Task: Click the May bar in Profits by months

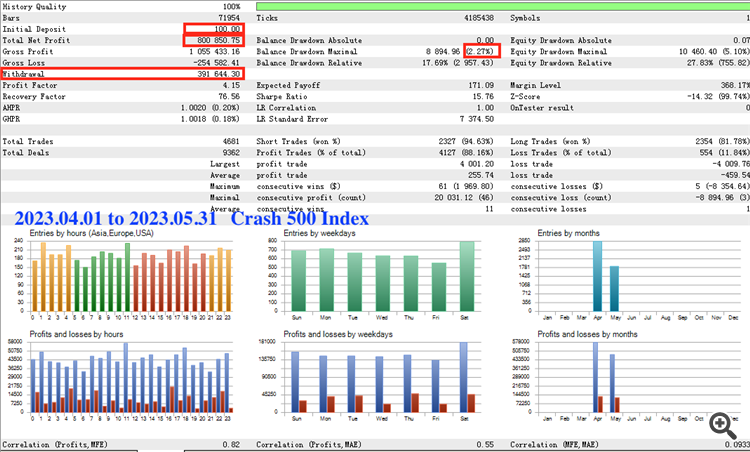Action: pos(612,383)
